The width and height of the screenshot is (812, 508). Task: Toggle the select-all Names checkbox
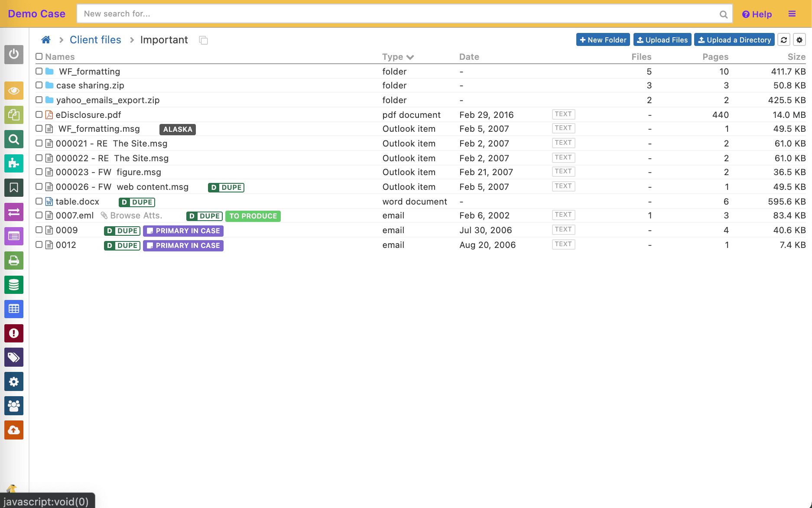click(39, 56)
